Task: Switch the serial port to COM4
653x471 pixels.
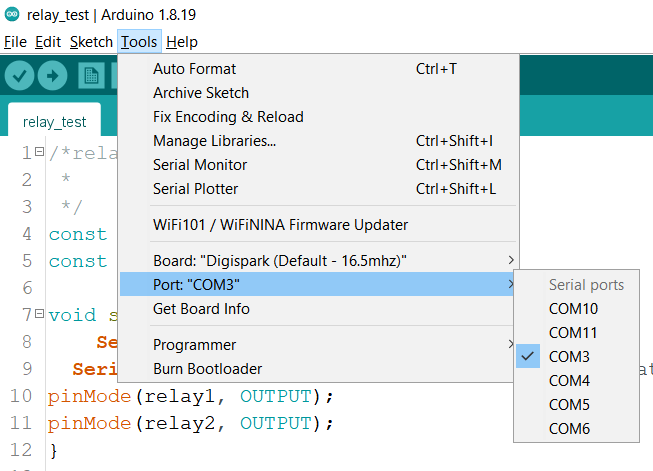Action: [569, 381]
